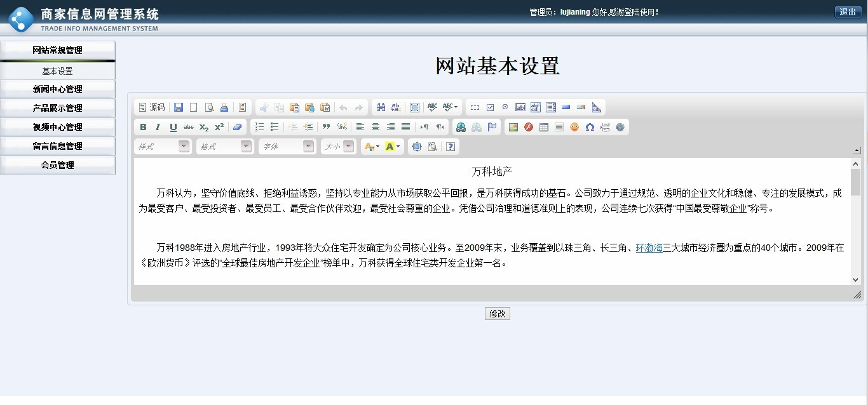Open the 样式 styles dropdown
The width and height of the screenshot is (868, 405).
(x=162, y=147)
